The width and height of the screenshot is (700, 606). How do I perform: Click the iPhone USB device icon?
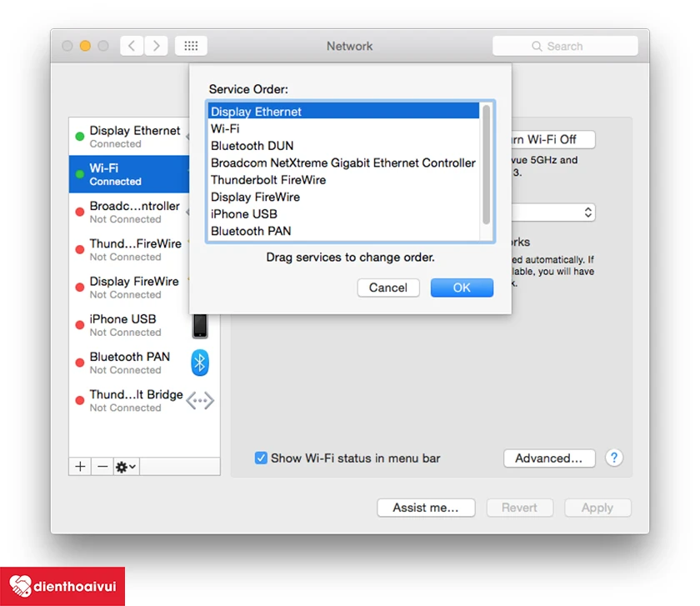[x=200, y=326]
